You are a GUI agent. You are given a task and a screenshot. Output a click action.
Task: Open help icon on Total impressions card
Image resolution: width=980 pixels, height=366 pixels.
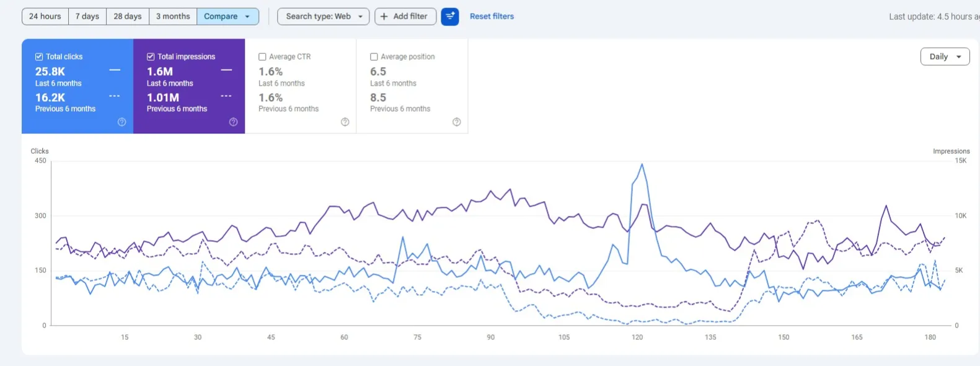pyautogui.click(x=233, y=122)
